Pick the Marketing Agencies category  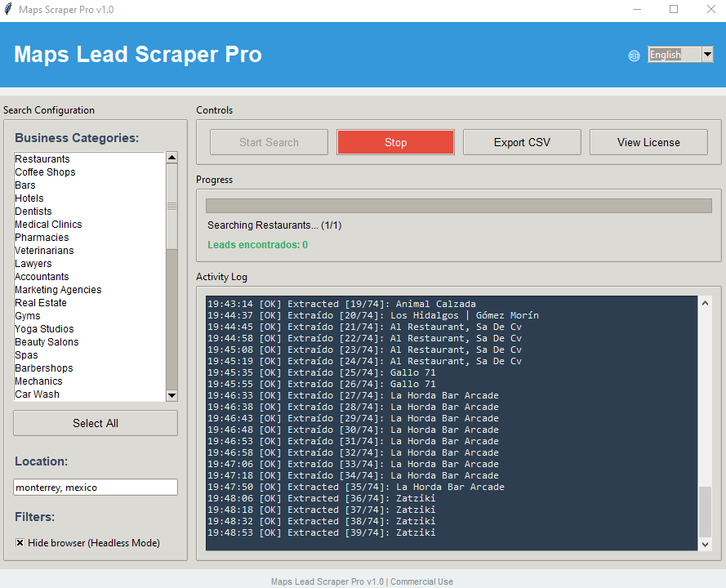(x=58, y=290)
